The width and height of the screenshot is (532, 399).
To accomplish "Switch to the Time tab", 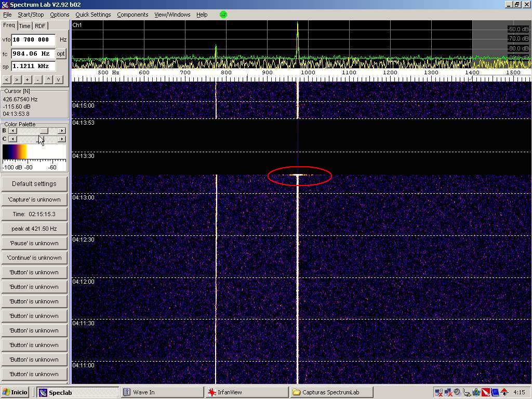I will (24, 26).
